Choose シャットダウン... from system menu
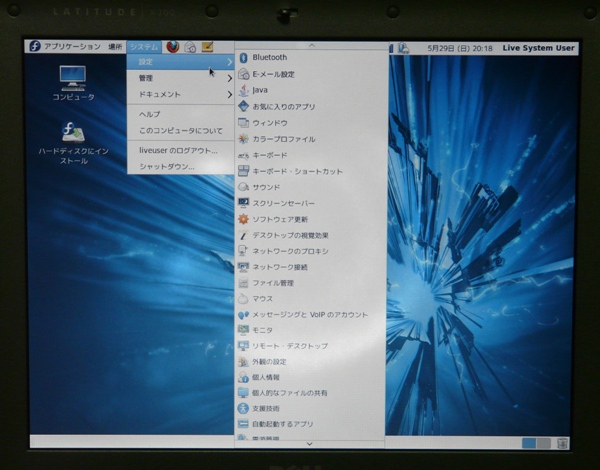The height and width of the screenshot is (470, 600). (167, 167)
